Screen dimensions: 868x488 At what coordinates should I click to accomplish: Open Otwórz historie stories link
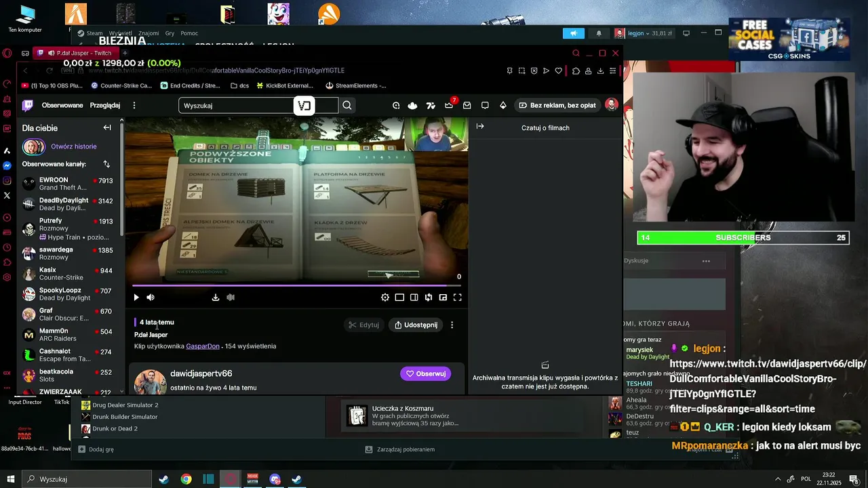click(74, 146)
